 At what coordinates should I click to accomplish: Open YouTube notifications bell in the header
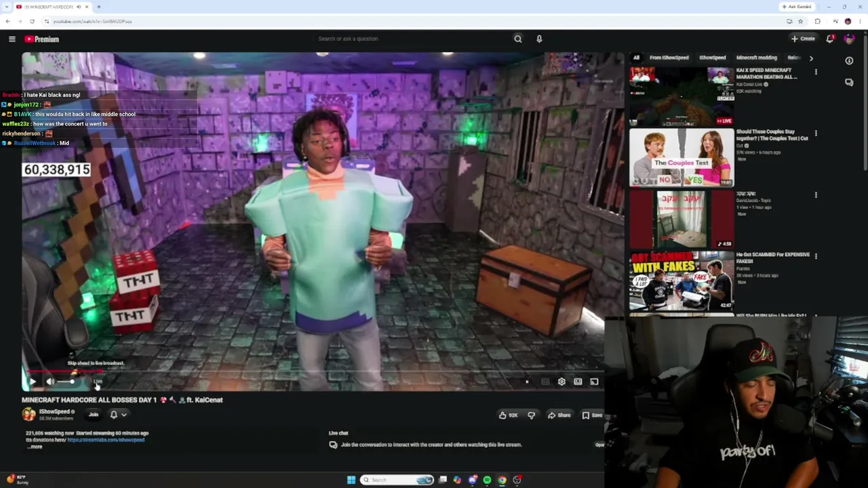pos(830,39)
